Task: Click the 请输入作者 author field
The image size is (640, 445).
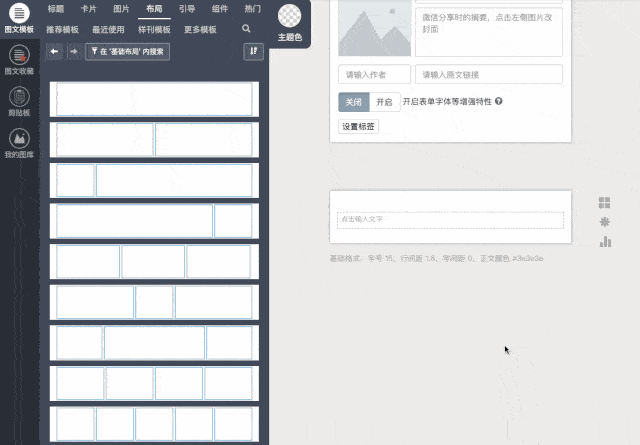Action: [374, 75]
